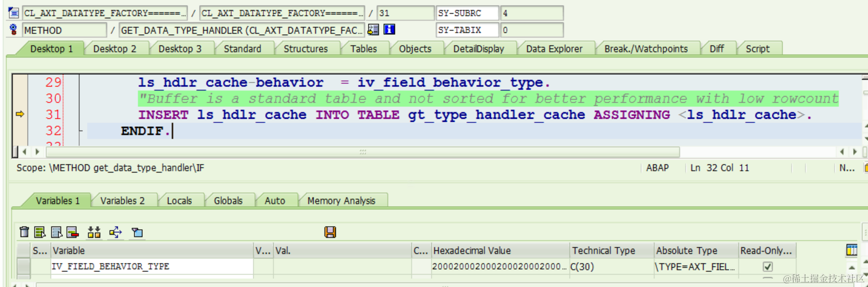
Task: Switch to the Desktop 3 tab
Action: coord(180,49)
